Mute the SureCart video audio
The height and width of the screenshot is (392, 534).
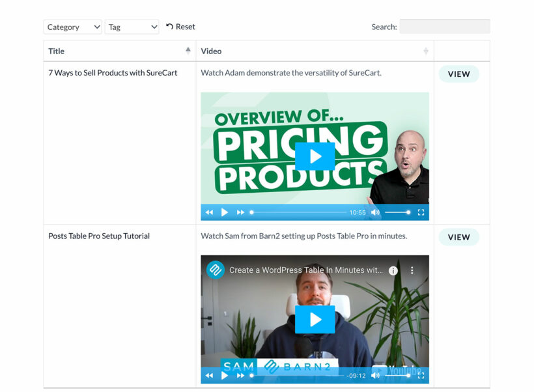point(375,212)
